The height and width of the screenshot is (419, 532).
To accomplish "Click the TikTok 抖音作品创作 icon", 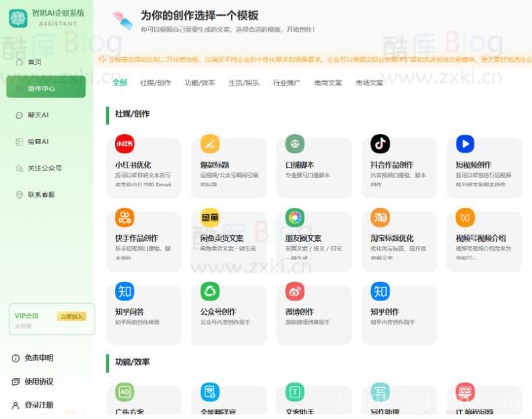I will point(380,144).
